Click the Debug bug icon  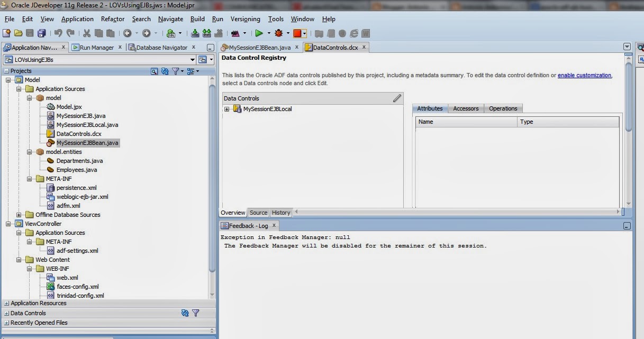279,33
